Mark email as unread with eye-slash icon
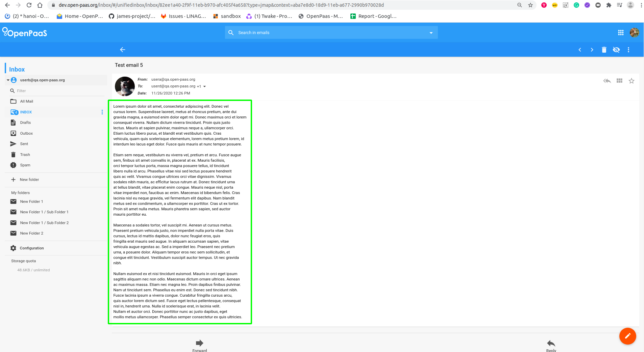Image resolution: width=644 pixels, height=352 pixels. [x=617, y=50]
